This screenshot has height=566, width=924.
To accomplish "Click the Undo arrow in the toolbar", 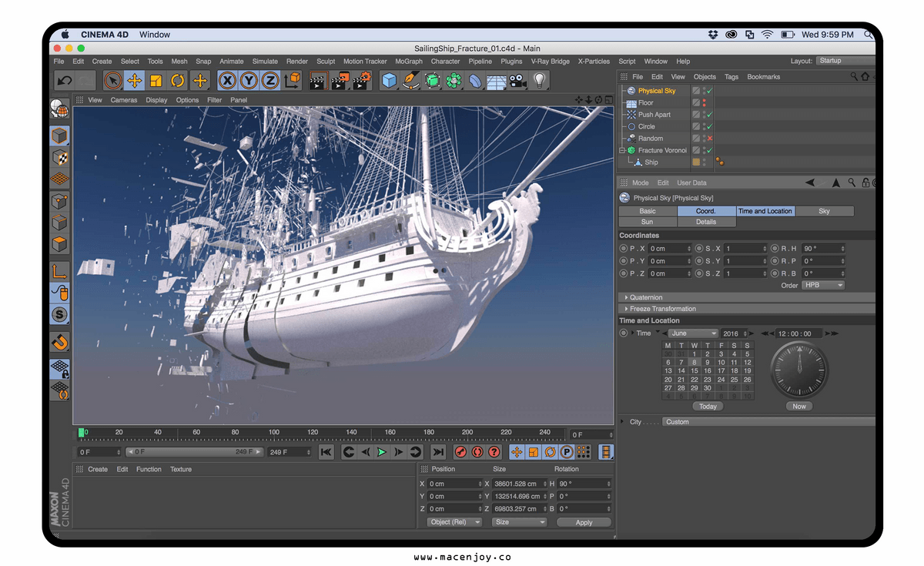I will point(65,80).
